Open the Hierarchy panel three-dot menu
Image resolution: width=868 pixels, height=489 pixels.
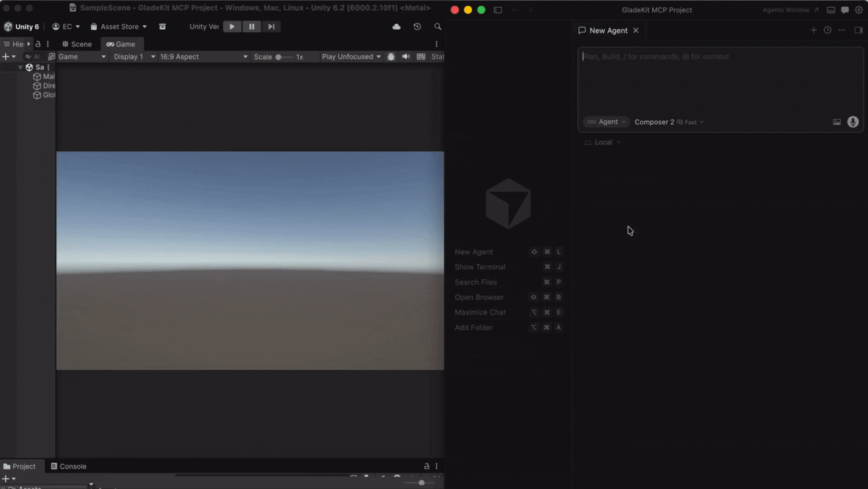coord(48,44)
